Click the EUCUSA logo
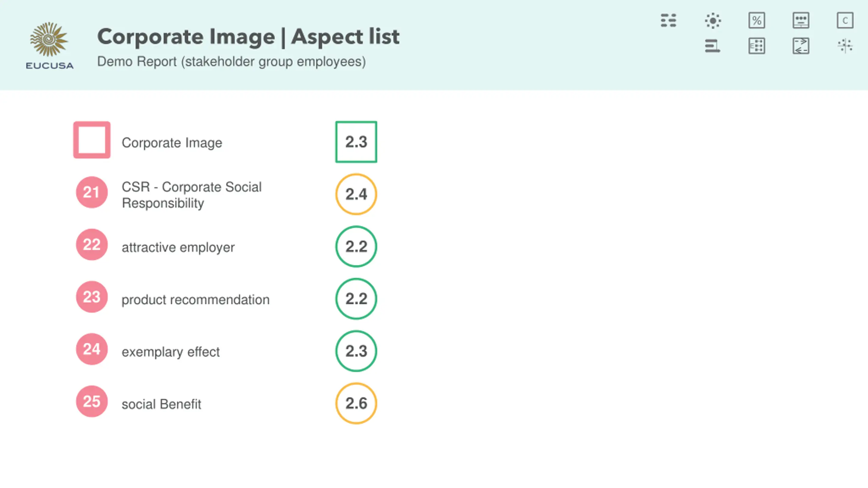Screen dimensions: 868x488 [x=50, y=45]
